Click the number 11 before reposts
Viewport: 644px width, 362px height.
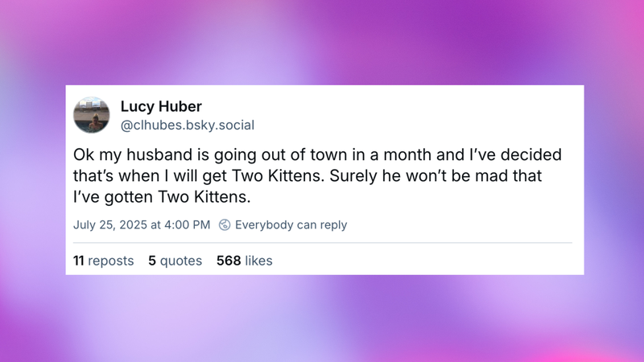tap(78, 261)
